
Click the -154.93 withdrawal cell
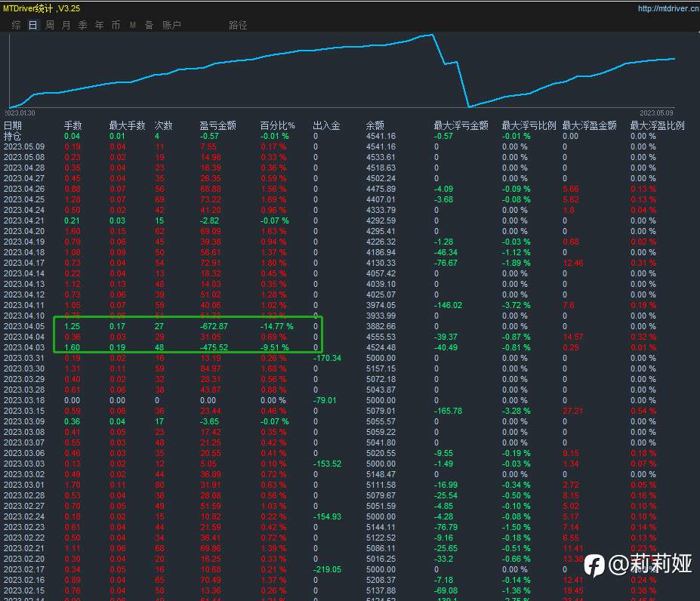(x=327, y=516)
